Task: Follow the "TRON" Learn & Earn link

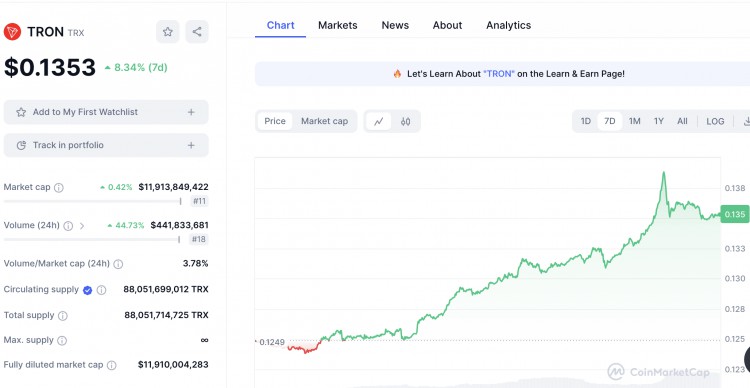Action: tap(499, 74)
